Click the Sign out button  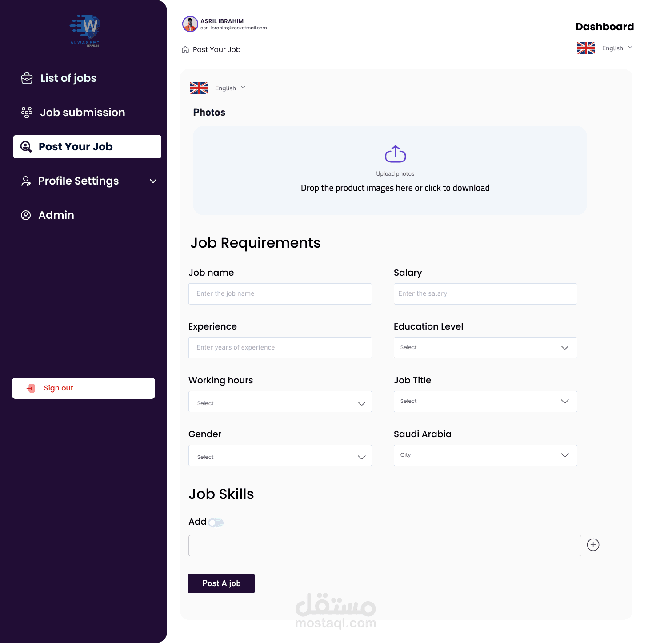coord(84,388)
